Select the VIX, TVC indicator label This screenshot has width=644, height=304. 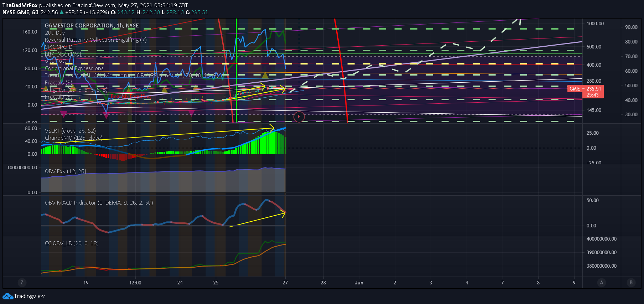pos(55,61)
